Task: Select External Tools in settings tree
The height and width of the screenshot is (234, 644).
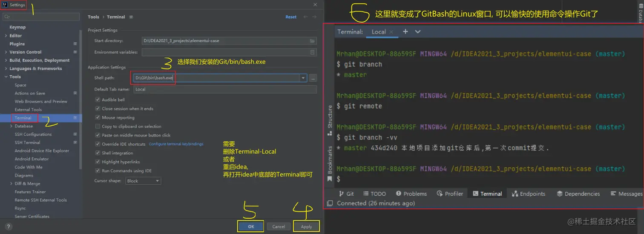Action: [28, 110]
